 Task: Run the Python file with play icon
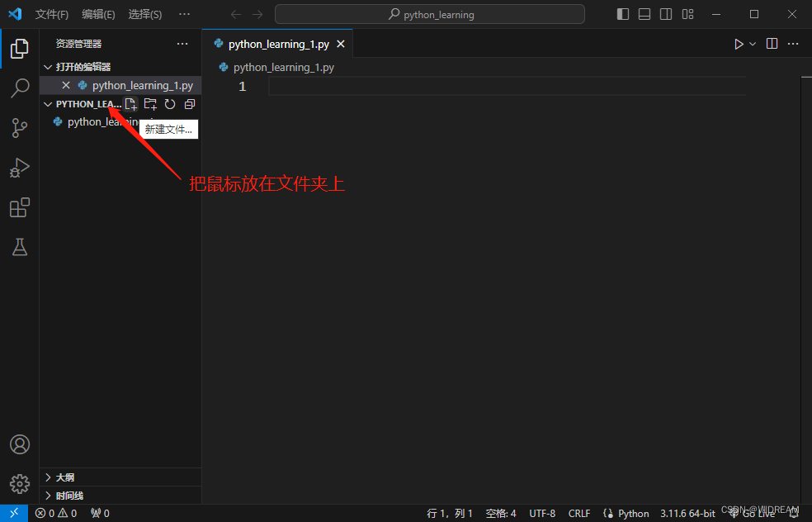(739, 44)
